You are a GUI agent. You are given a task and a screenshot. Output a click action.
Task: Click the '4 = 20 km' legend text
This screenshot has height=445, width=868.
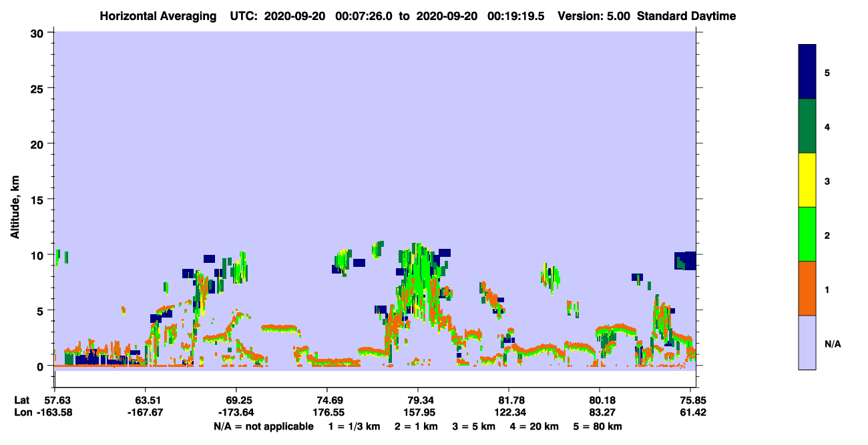534,426
